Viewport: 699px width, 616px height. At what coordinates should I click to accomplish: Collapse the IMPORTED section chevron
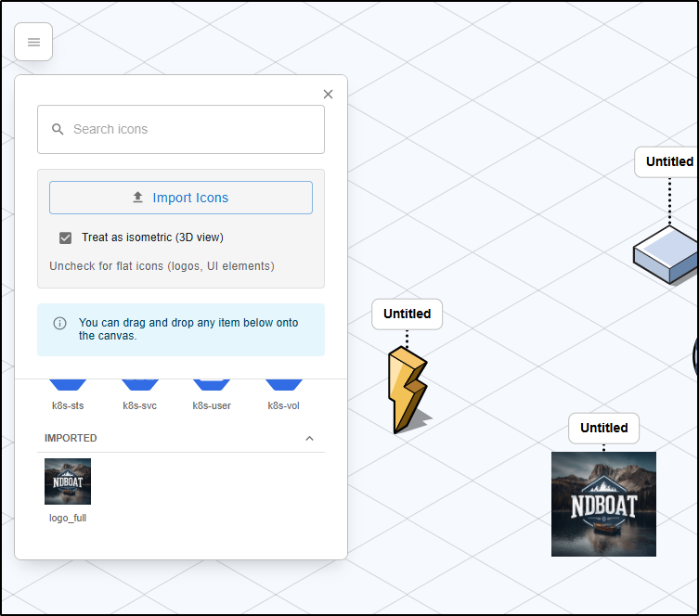tap(309, 438)
